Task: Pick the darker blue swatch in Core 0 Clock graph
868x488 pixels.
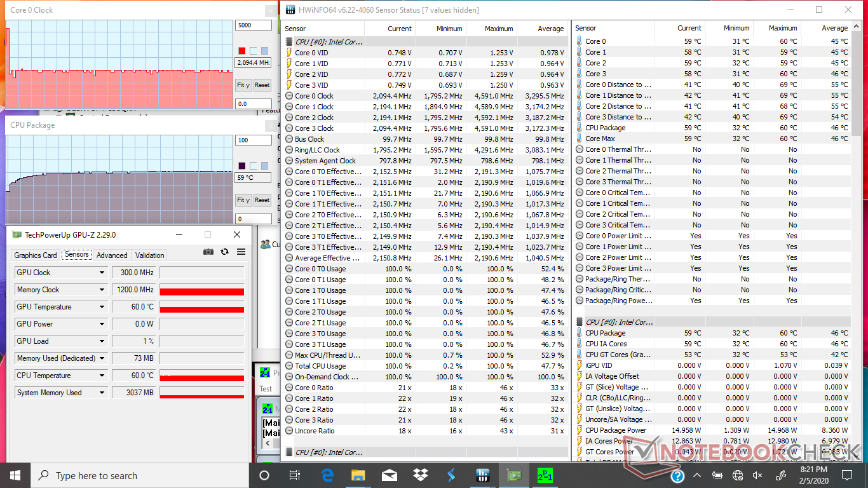Action: pos(264,51)
